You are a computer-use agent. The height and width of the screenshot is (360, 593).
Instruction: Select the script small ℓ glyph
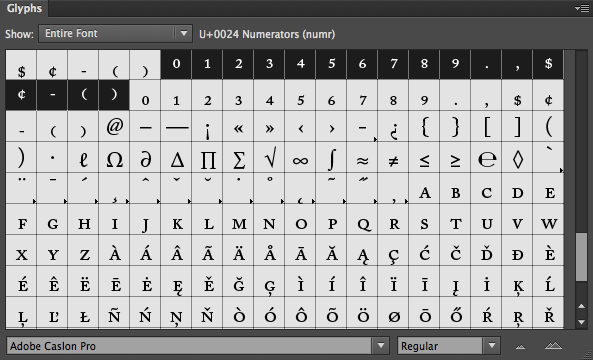83,157
